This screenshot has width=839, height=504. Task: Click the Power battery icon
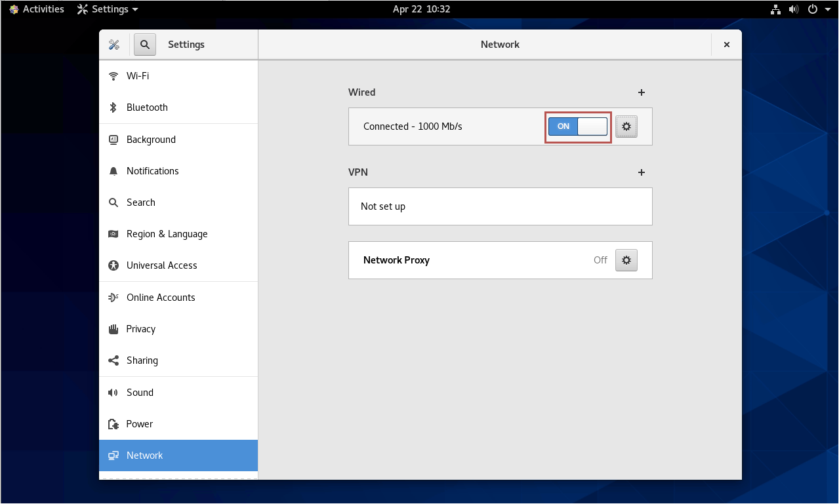113,424
